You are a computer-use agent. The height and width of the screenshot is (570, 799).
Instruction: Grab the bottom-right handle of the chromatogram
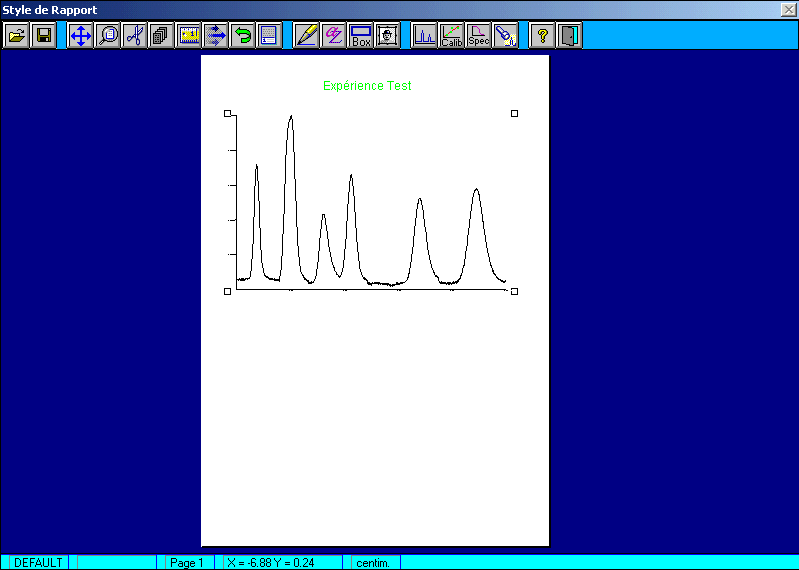515,291
